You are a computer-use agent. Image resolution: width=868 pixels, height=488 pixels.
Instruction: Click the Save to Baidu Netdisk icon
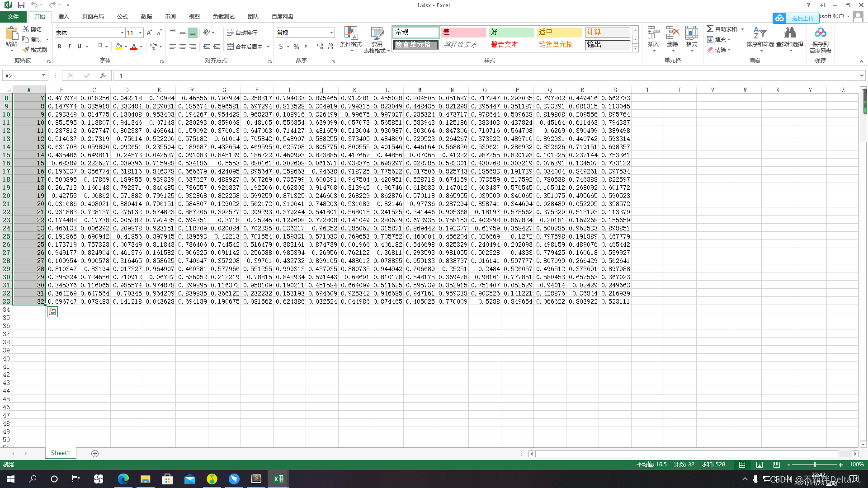(x=820, y=33)
